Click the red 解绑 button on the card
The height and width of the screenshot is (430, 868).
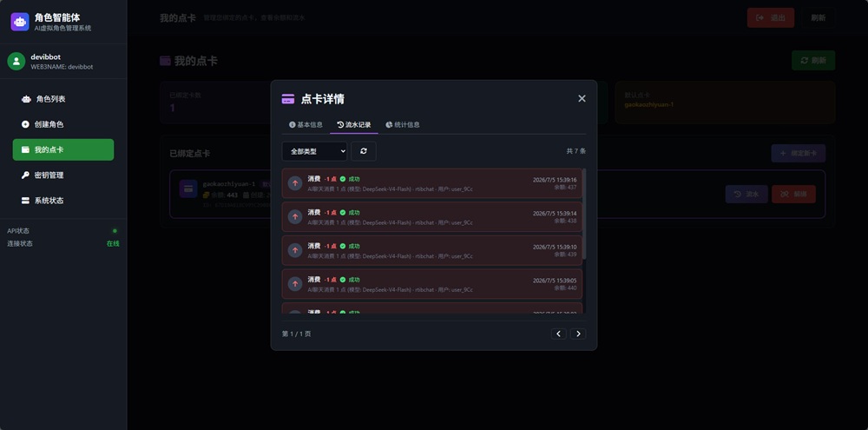793,194
